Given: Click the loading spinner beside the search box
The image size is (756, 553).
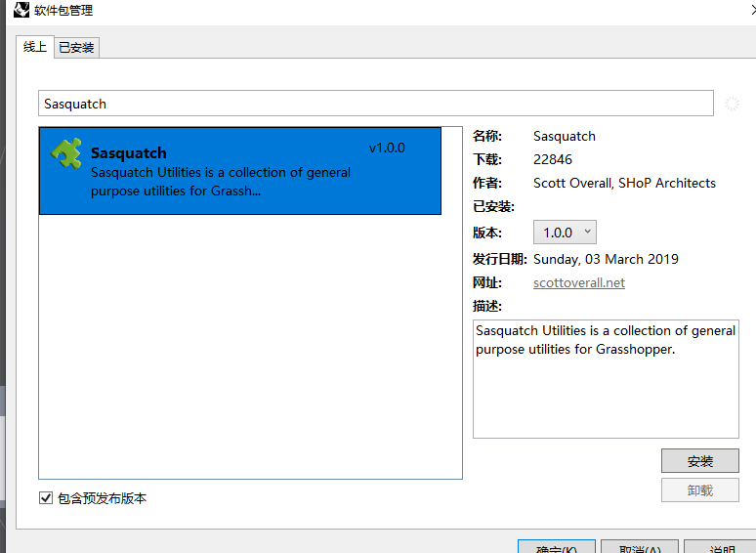Looking at the screenshot, I should coord(733,104).
